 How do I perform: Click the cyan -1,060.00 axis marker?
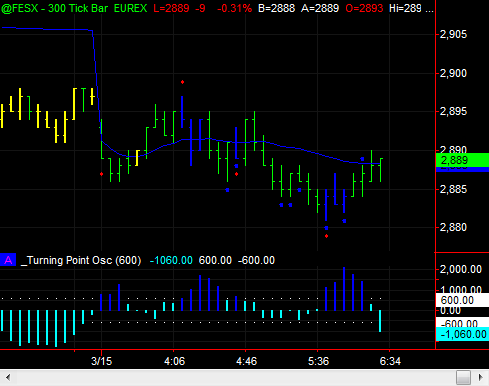462,334
